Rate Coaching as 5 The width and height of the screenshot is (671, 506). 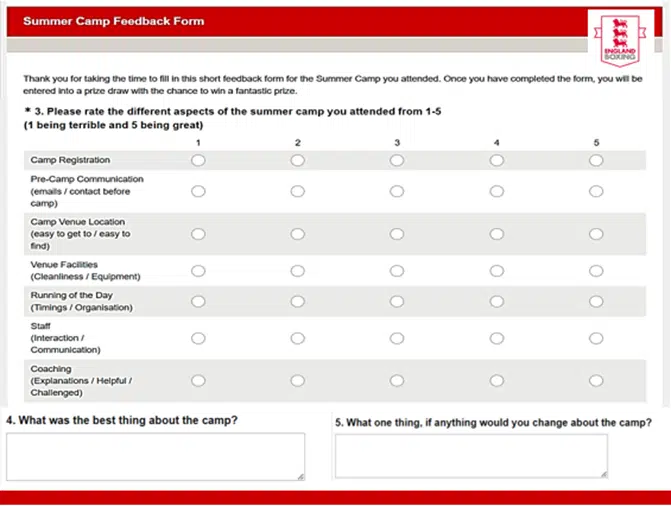(596, 380)
